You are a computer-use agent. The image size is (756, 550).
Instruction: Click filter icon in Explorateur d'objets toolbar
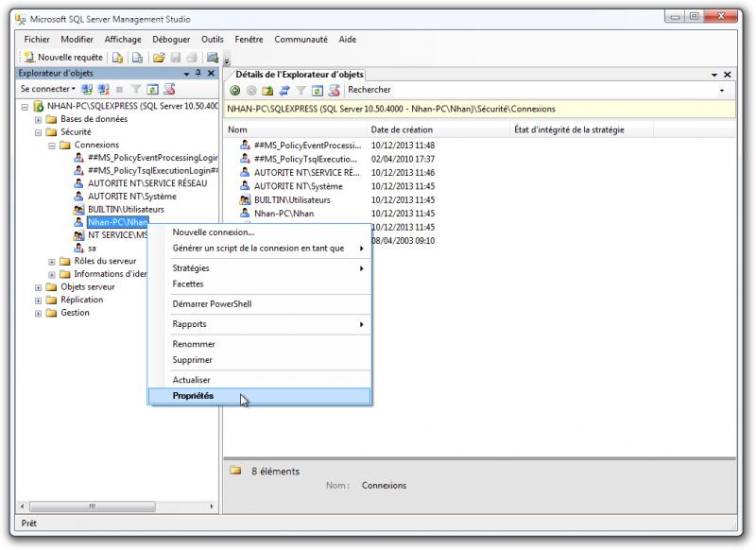[x=136, y=89]
